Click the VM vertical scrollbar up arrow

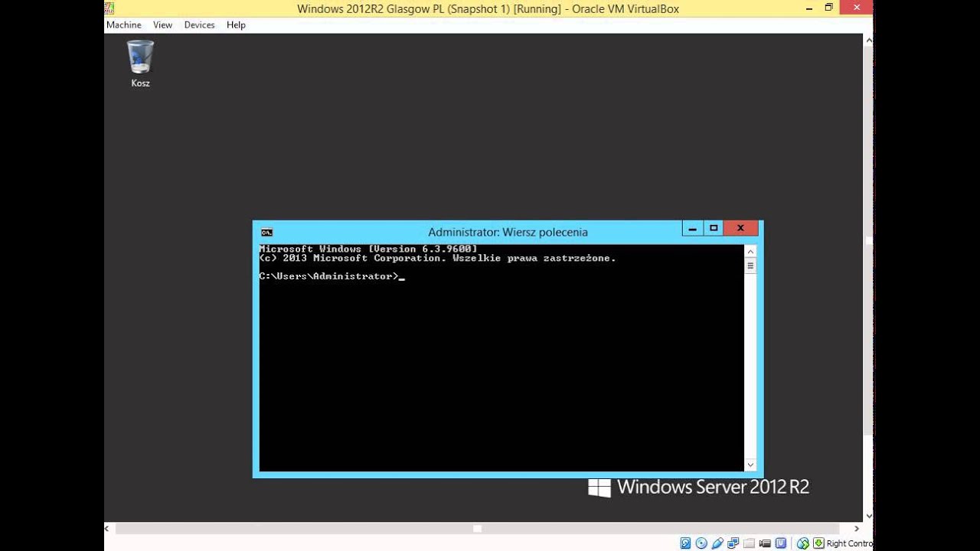(x=868, y=39)
